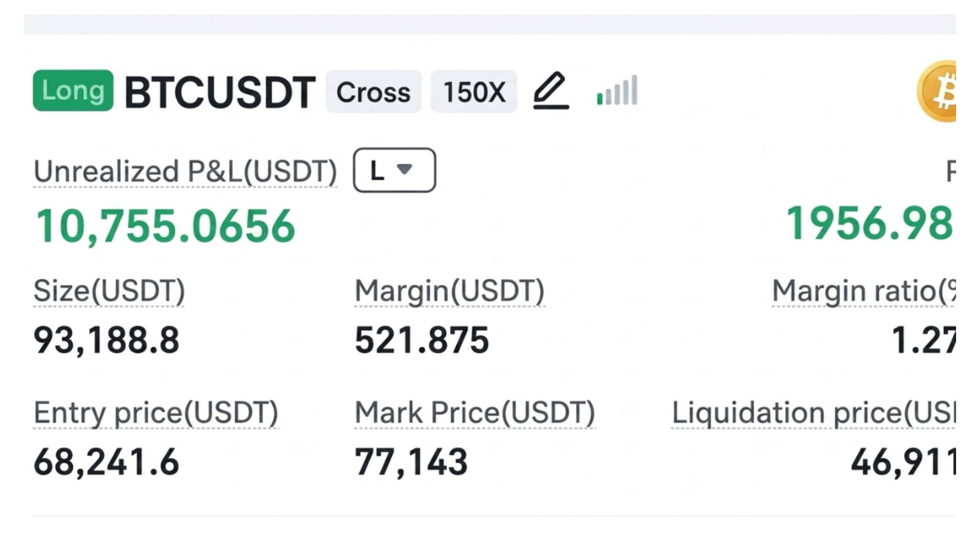Open the BTCUSDT contract name
This screenshot has height=551, width=980.
(x=220, y=92)
